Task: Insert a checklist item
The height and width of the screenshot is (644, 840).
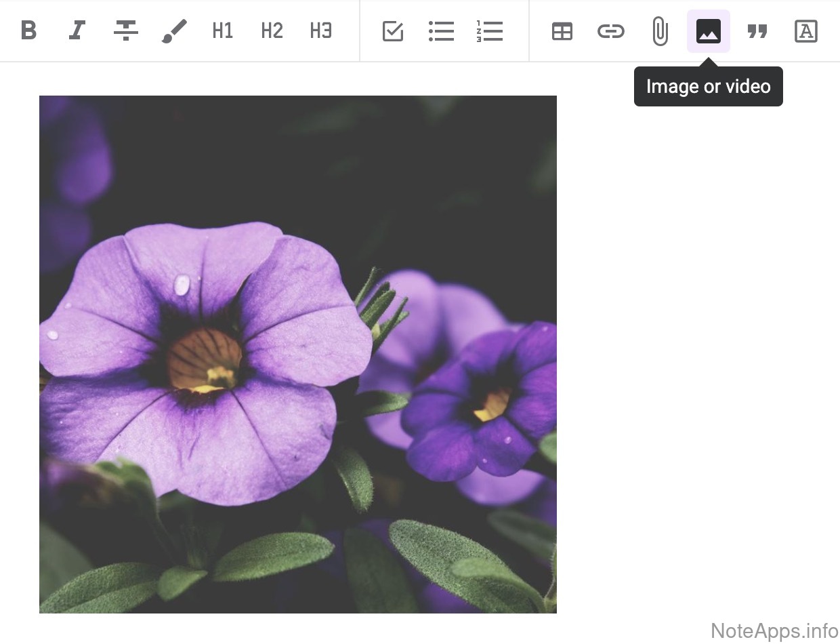Action: point(393,31)
